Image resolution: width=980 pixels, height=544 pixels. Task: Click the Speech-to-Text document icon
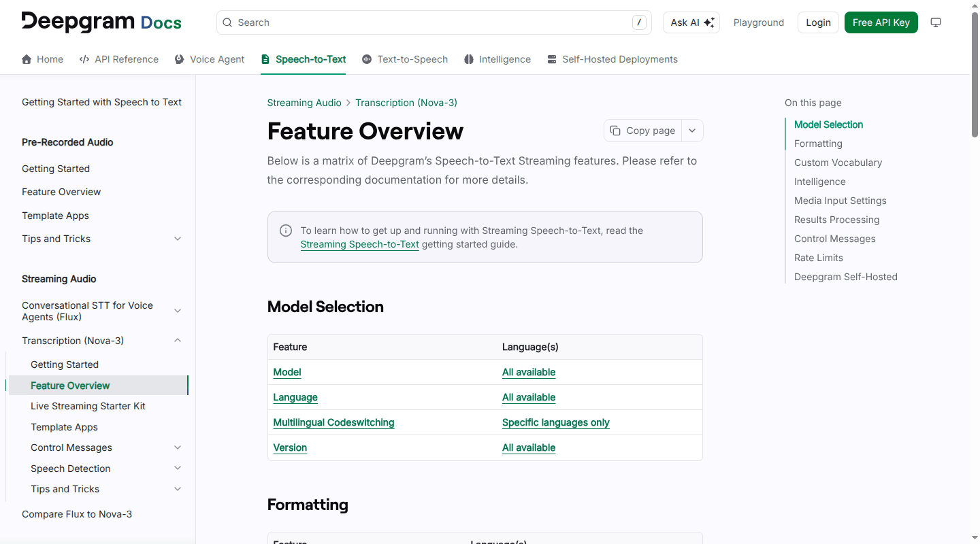(265, 59)
